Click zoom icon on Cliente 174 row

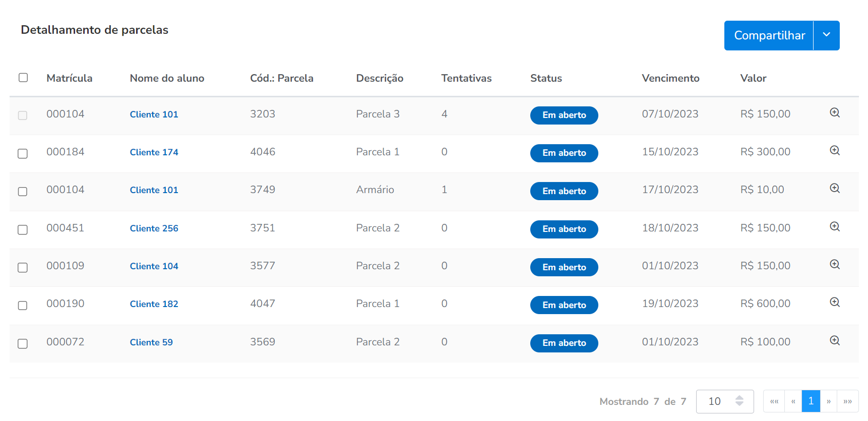[835, 151]
